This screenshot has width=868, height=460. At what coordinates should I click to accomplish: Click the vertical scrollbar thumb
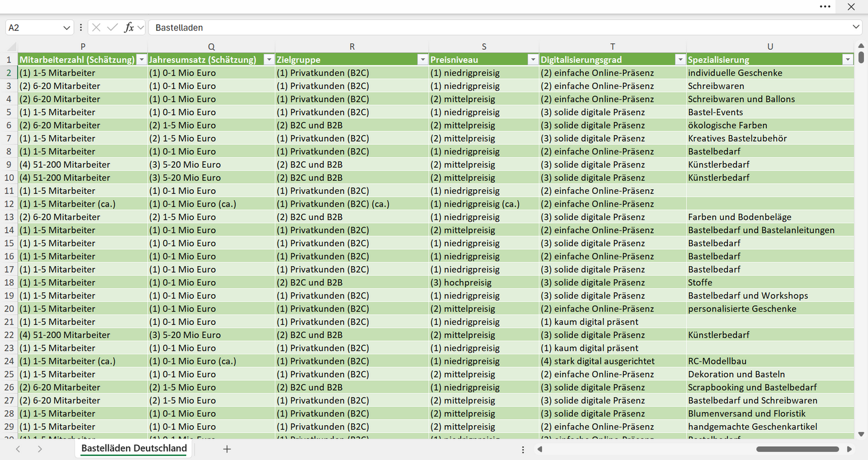tap(861, 58)
